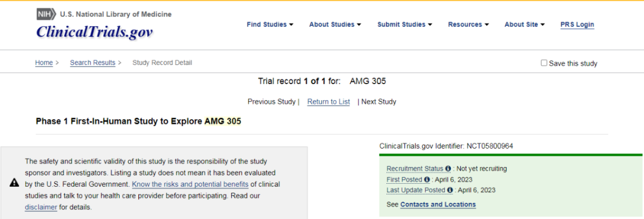This screenshot has width=644, height=219.
Task: Click the Recruitment Status label
Action: click(x=415, y=169)
